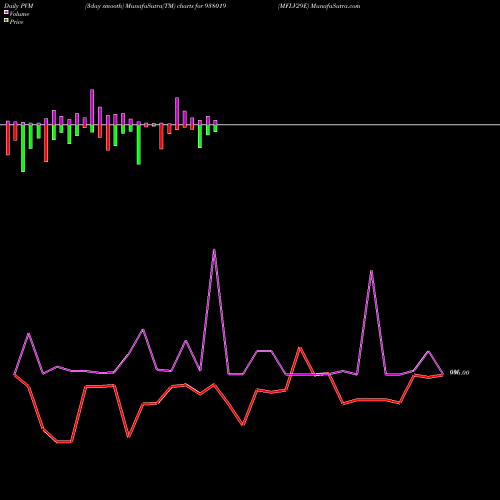
Task: Click the 'Daily PVM' title text
Action: [x=19, y=6]
